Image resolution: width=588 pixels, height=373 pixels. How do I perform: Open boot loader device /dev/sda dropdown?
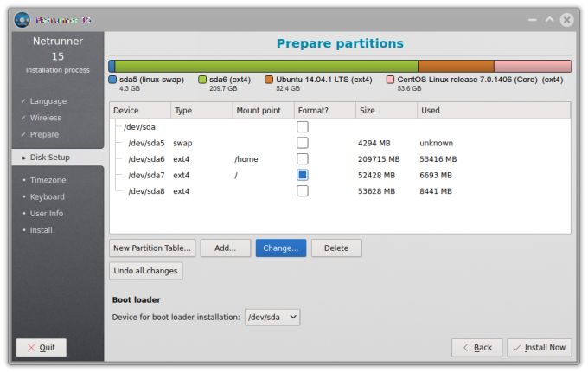pyautogui.click(x=272, y=317)
